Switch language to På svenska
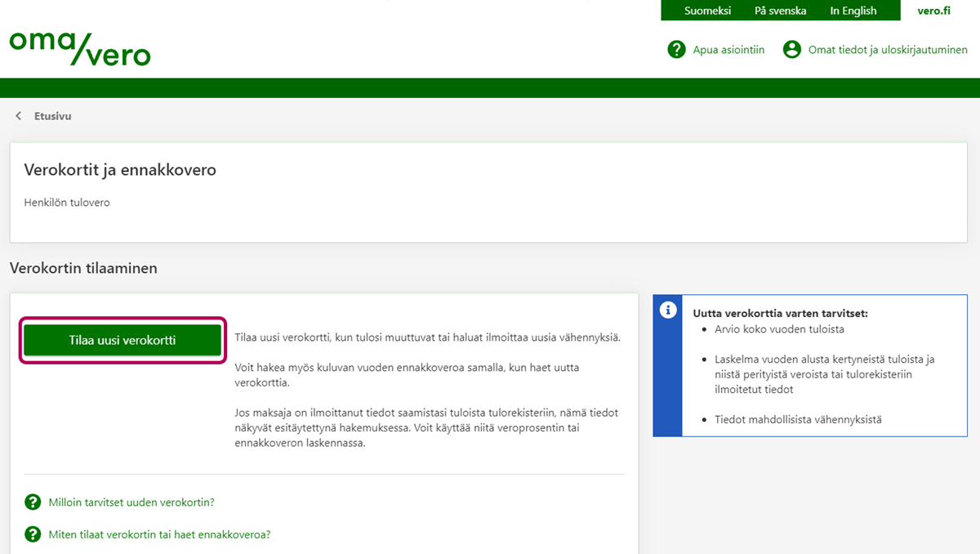Image resolution: width=980 pixels, height=554 pixels. pos(780,11)
